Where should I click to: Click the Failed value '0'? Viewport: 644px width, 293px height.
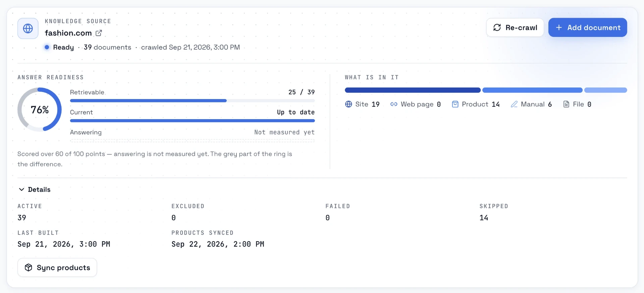327,218
